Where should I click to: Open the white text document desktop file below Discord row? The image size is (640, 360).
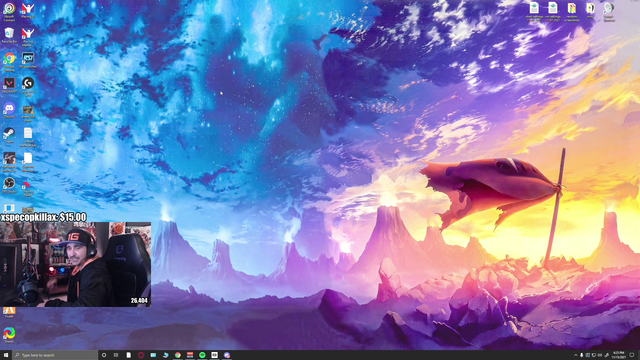(28, 136)
